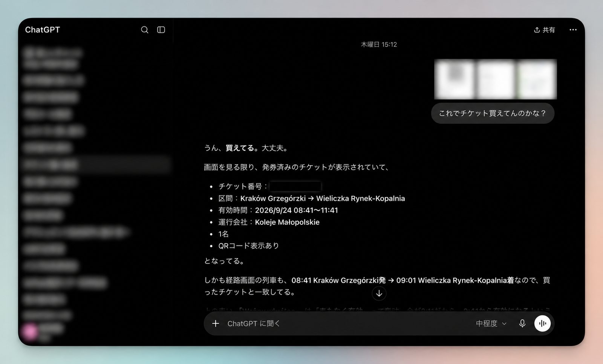Toggle the sidebar panel icon
This screenshot has height=364, width=603.
[161, 30]
